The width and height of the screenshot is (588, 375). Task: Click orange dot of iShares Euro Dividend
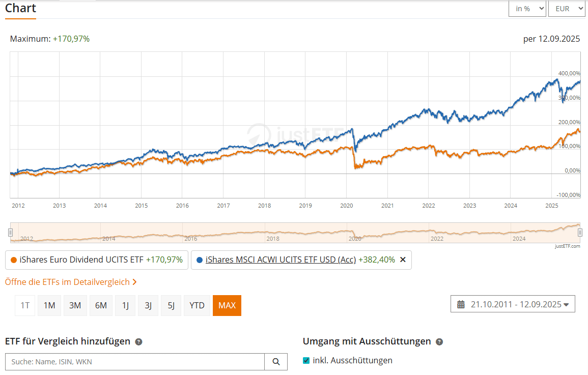(x=14, y=260)
